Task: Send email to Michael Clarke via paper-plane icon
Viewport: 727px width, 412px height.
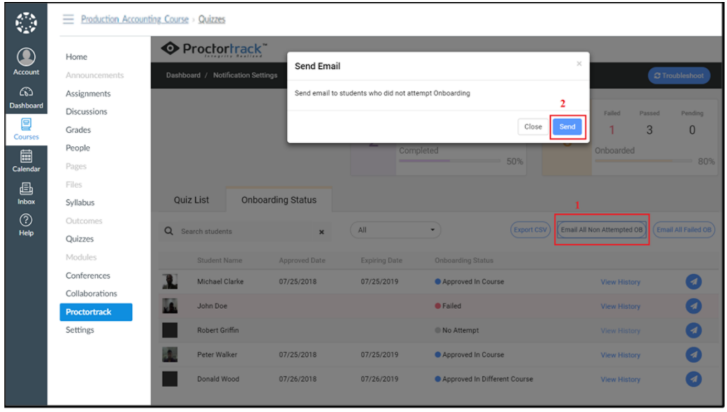Action: coord(694,281)
